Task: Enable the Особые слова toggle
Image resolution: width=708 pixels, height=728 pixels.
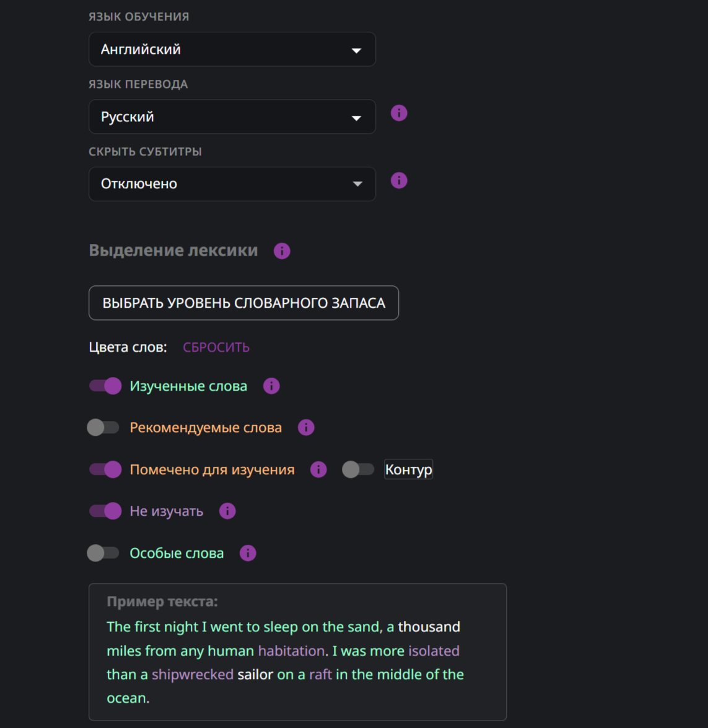Action: click(103, 553)
